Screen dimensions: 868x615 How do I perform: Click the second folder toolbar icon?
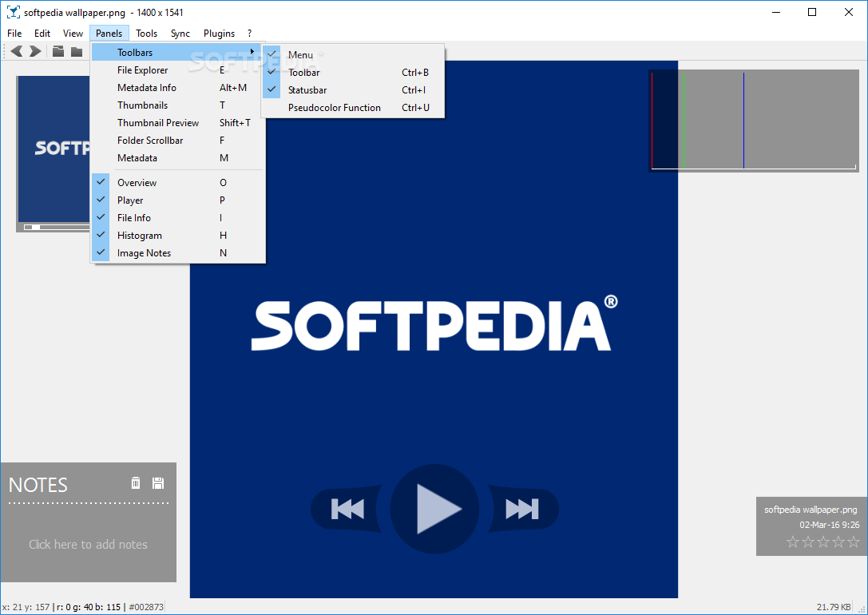click(x=77, y=51)
